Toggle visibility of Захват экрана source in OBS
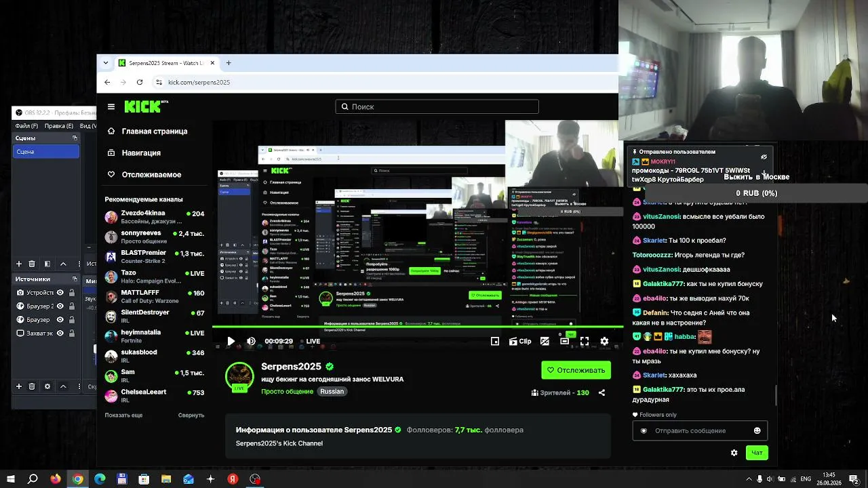Image resolution: width=868 pixels, height=488 pixels. [60, 333]
